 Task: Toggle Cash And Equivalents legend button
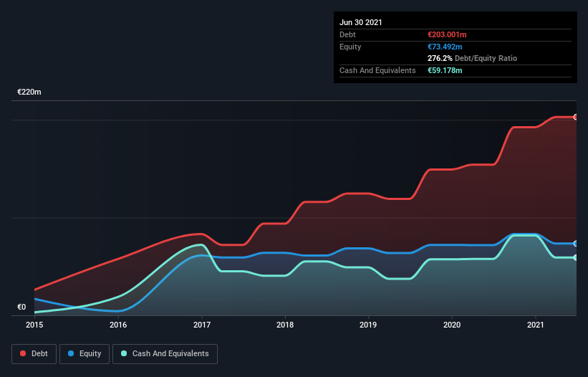(165, 354)
